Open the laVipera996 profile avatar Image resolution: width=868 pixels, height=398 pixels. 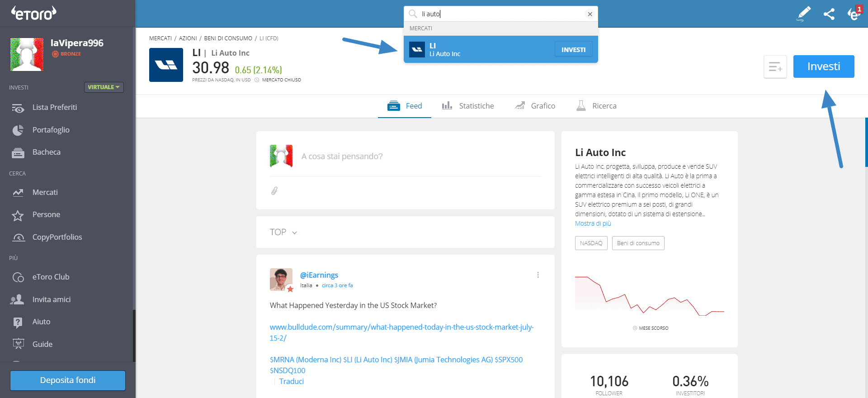point(27,54)
